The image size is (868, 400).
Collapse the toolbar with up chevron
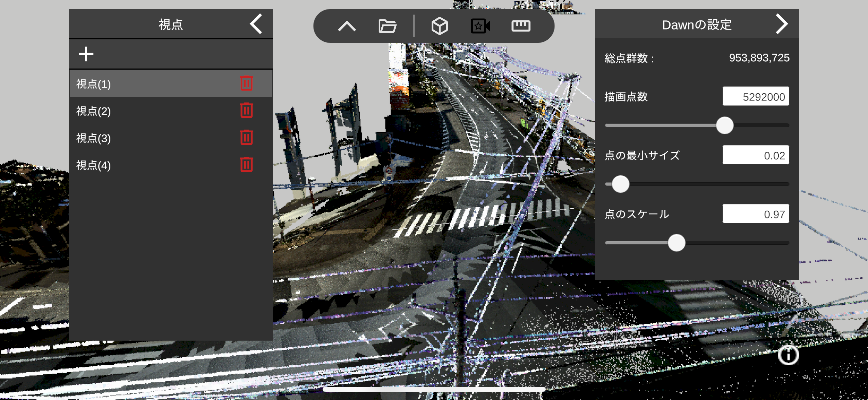[347, 26]
